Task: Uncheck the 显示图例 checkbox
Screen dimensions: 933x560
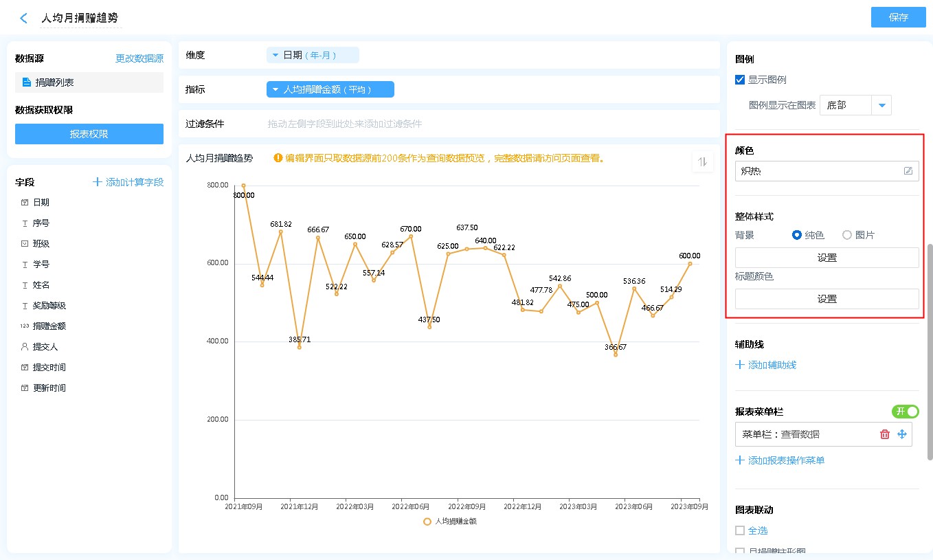Action: coord(740,80)
